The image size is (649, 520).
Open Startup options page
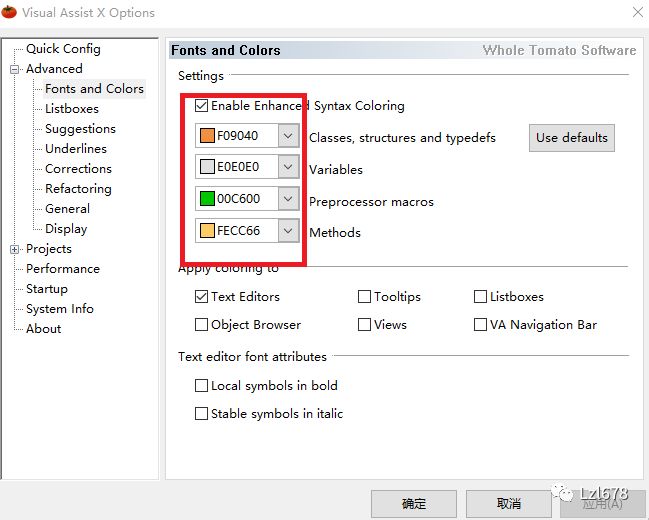[x=47, y=289]
